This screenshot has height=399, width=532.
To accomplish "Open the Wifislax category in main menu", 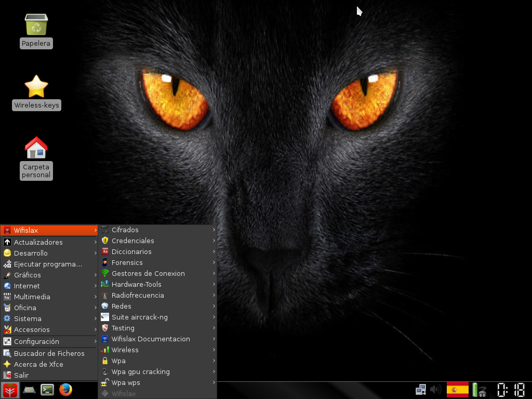I will tap(49, 230).
